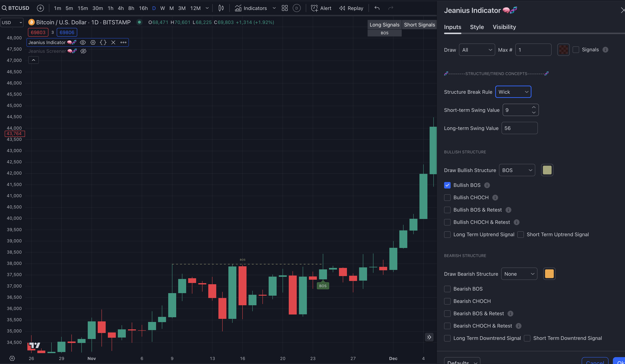625x364 pixels.
Task: Click the Max # input field
Action: click(x=533, y=50)
